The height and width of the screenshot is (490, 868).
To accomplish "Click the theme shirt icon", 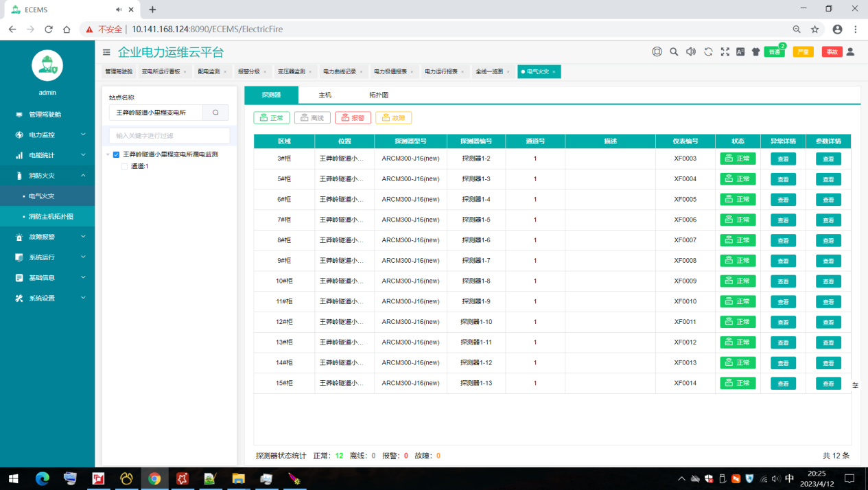I will pos(756,51).
